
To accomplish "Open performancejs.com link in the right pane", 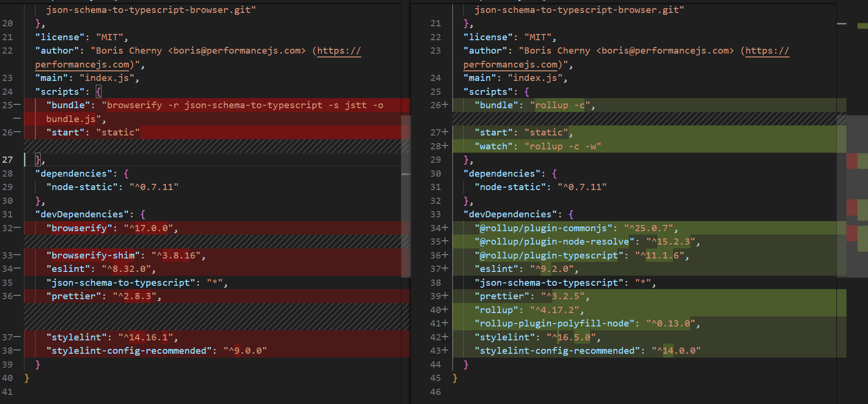I will [510, 65].
